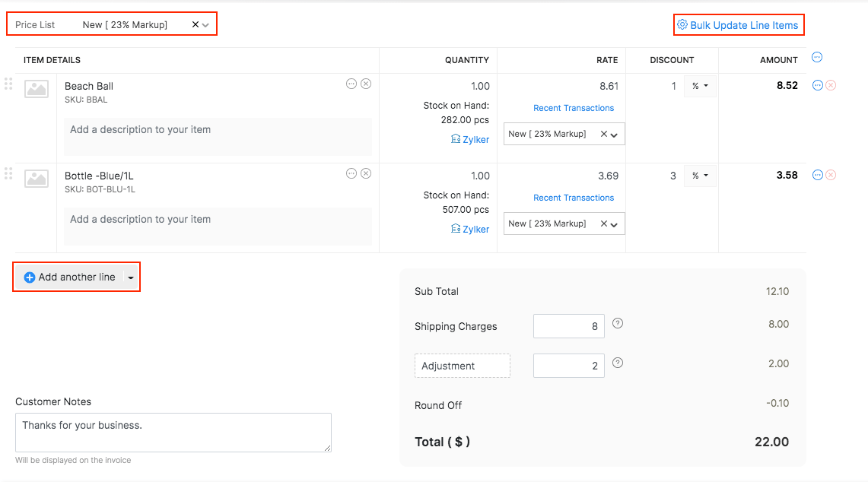Click the Beach Ball image placeholder
868x482 pixels.
tap(36, 89)
